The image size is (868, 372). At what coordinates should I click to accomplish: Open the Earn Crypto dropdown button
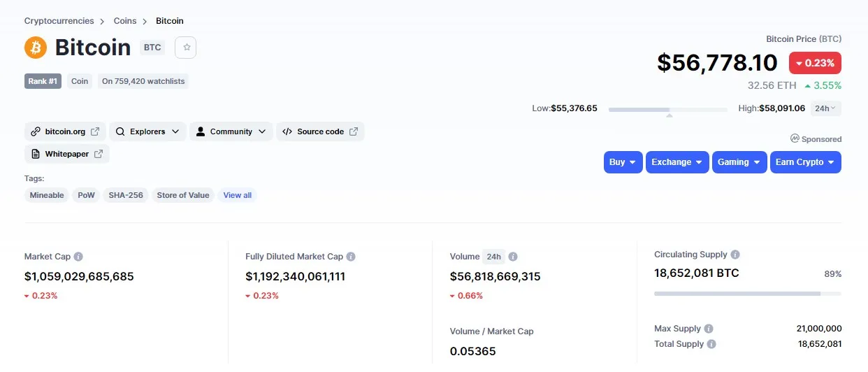pos(806,162)
